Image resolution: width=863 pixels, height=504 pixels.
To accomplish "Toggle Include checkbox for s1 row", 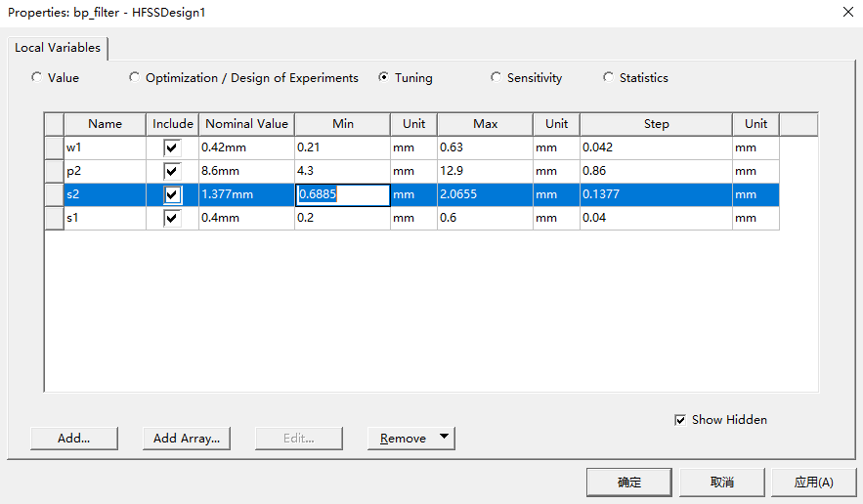I will click(173, 218).
